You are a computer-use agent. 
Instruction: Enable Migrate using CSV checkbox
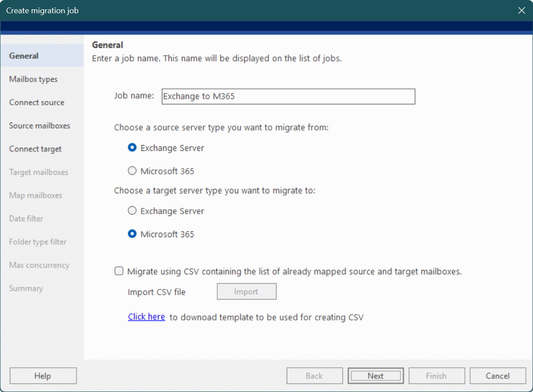point(119,271)
